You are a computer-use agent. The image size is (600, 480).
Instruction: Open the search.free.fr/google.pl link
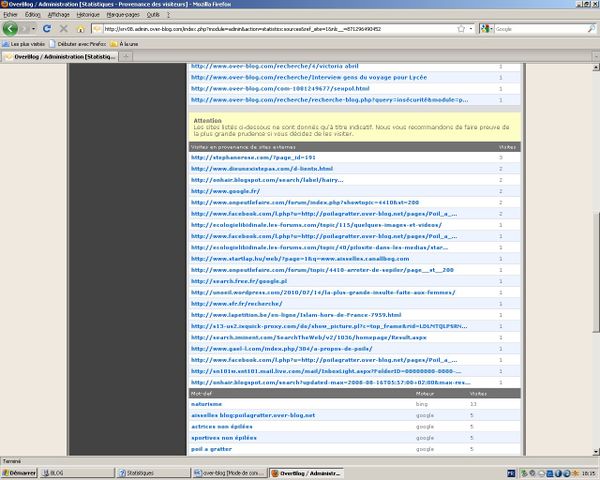tap(239, 281)
